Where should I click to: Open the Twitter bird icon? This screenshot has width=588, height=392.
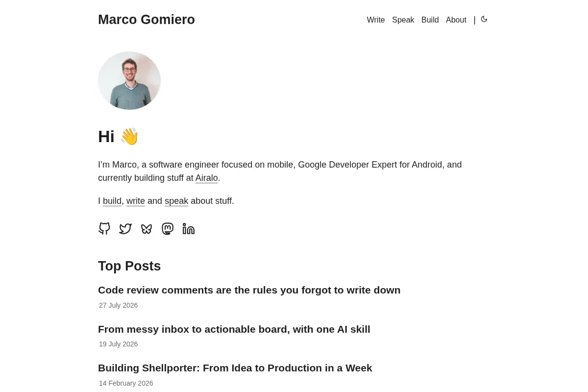tap(125, 229)
